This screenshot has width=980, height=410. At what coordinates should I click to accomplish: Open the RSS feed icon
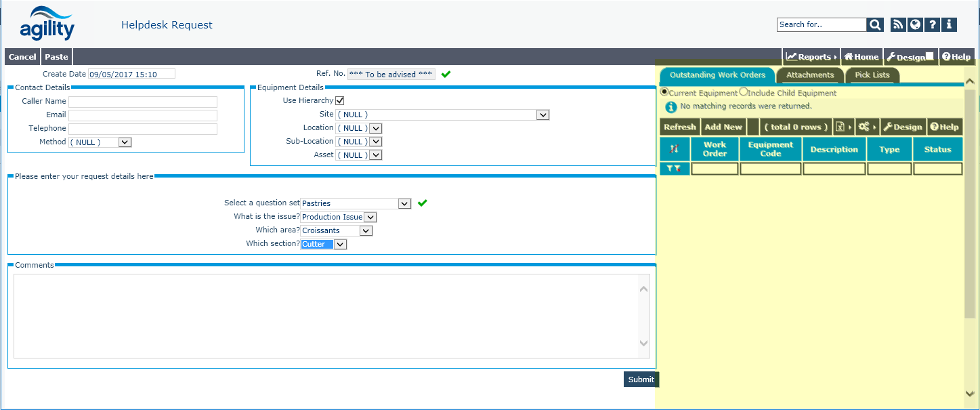pyautogui.click(x=898, y=25)
